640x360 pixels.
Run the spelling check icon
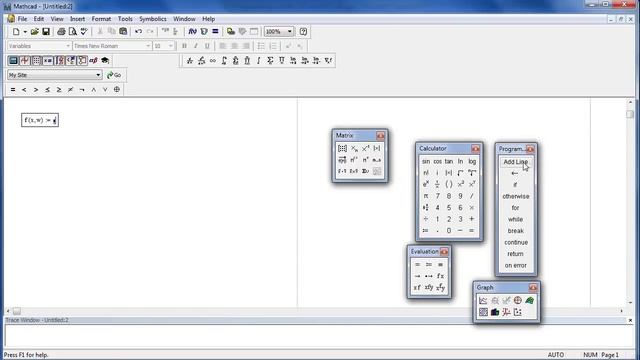[x=84, y=31]
